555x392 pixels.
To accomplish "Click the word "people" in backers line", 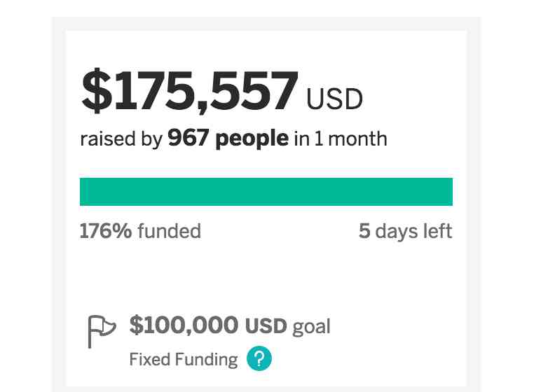I will click(252, 139).
